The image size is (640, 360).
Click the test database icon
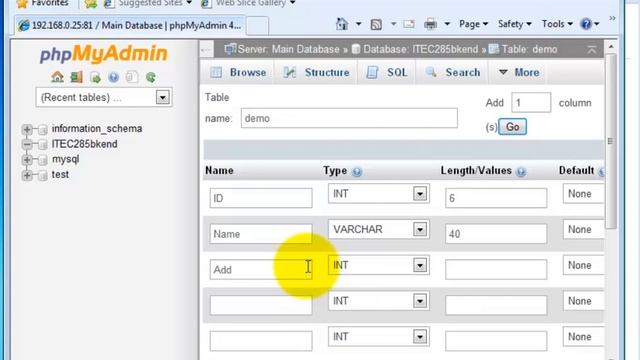(x=42, y=176)
